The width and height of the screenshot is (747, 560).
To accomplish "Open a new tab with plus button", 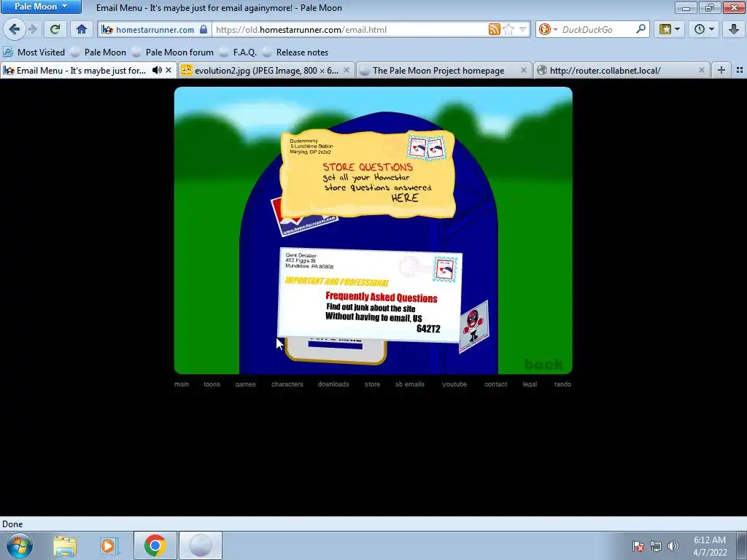I will [721, 71].
